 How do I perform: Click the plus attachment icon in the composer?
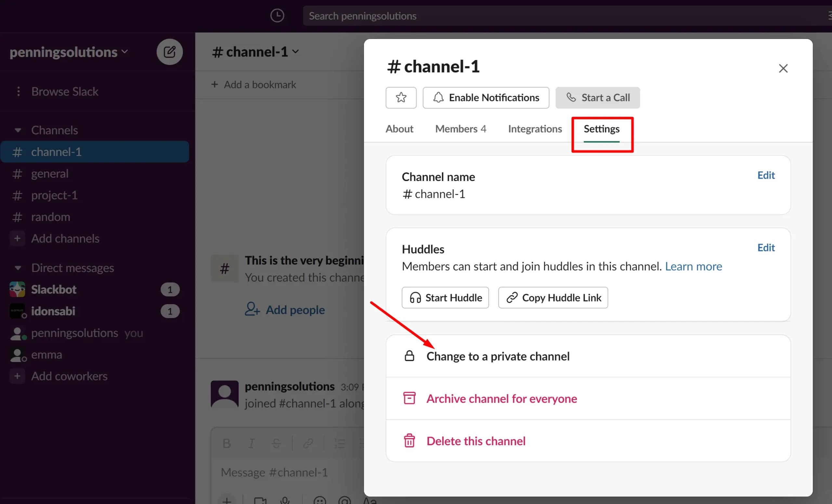pyautogui.click(x=227, y=501)
